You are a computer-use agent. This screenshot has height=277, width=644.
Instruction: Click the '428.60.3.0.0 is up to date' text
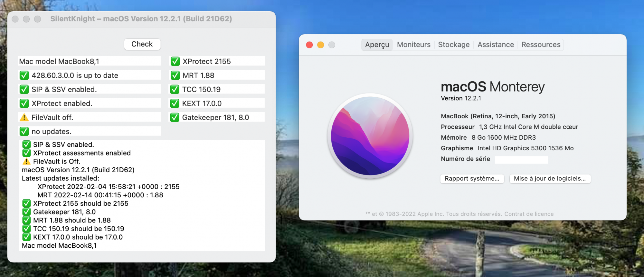pos(75,75)
